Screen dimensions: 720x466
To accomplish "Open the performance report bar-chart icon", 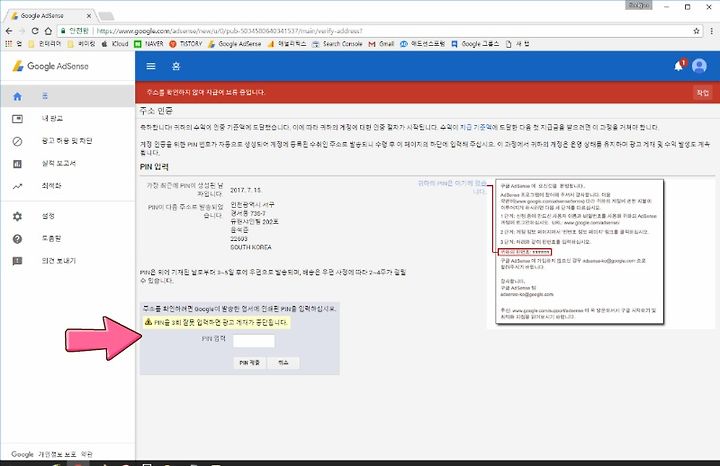I will (17, 163).
